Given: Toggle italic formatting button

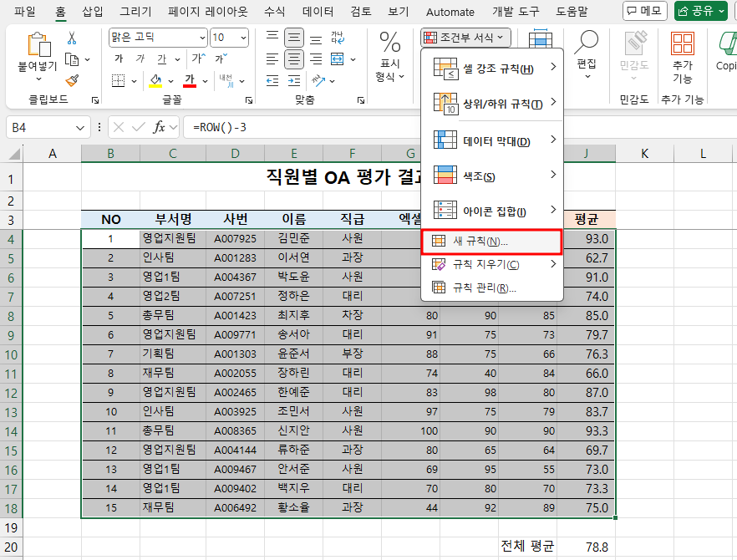Looking at the screenshot, I should 140,59.
